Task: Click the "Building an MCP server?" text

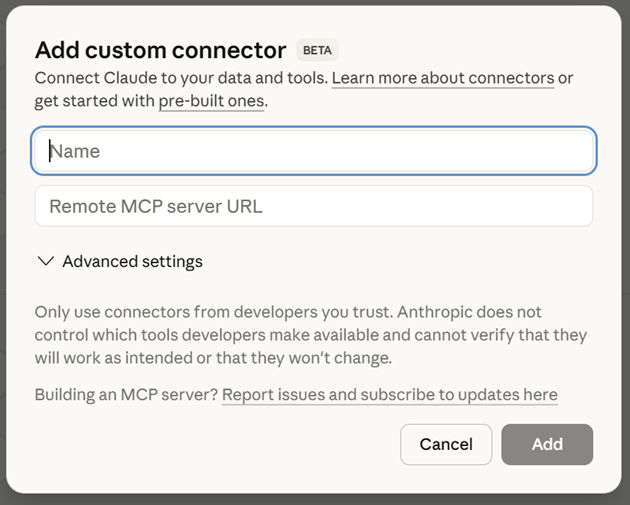Action: coord(126,395)
